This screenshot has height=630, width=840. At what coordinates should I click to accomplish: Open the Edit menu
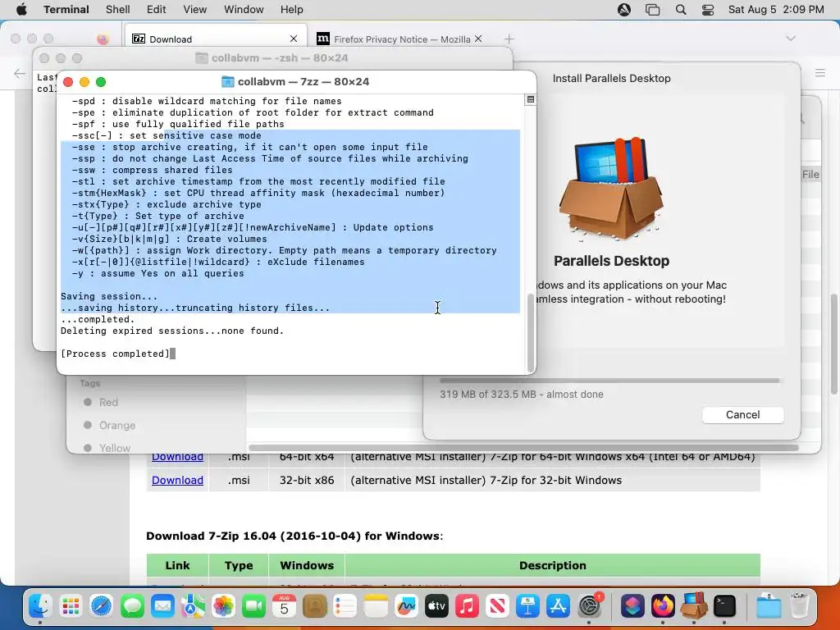[x=157, y=10]
